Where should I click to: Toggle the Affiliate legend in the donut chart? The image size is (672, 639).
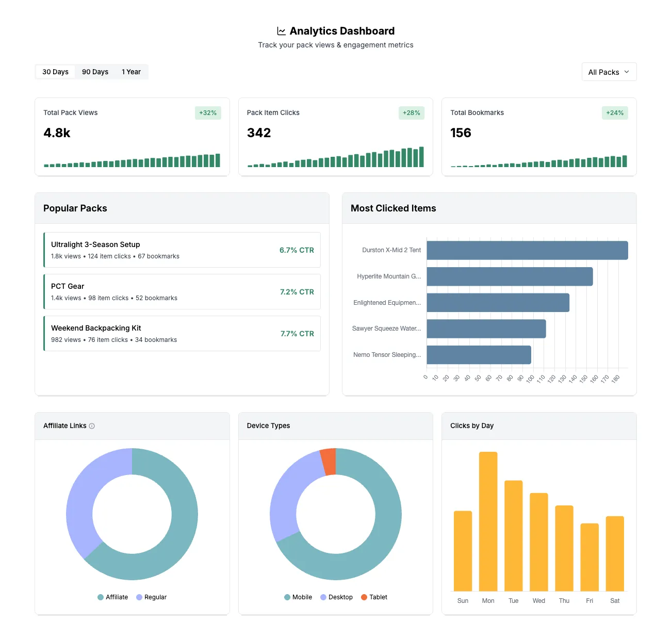[x=112, y=597]
